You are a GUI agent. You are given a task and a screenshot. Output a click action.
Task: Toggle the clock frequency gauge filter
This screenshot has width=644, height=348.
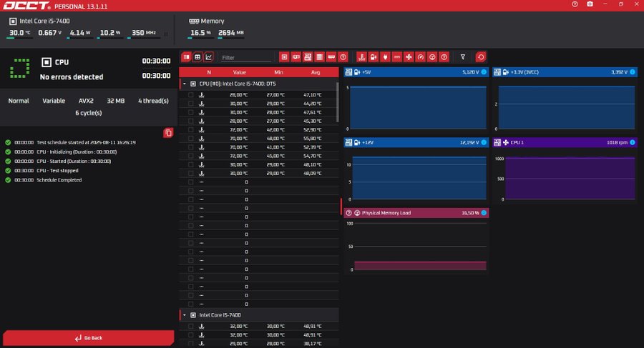click(x=420, y=57)
